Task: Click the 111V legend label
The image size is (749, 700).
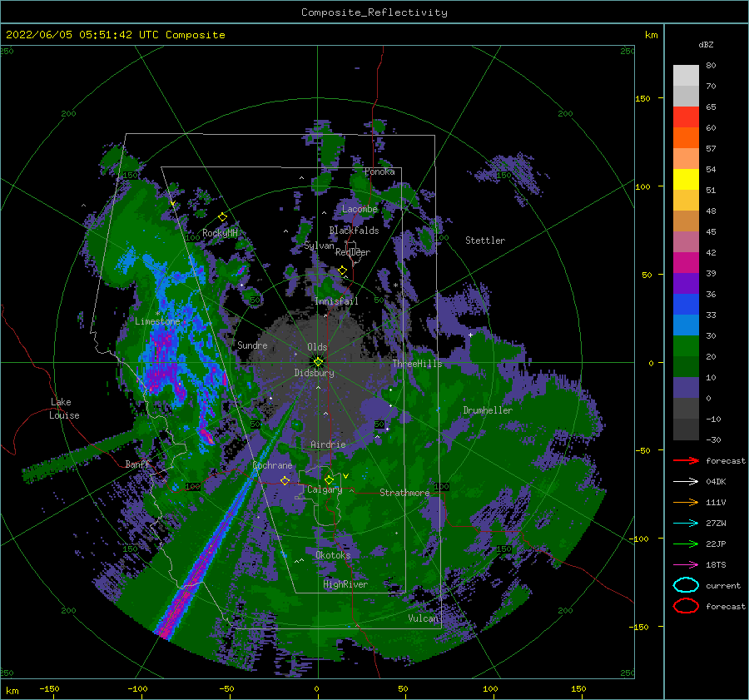Action: 716,502
